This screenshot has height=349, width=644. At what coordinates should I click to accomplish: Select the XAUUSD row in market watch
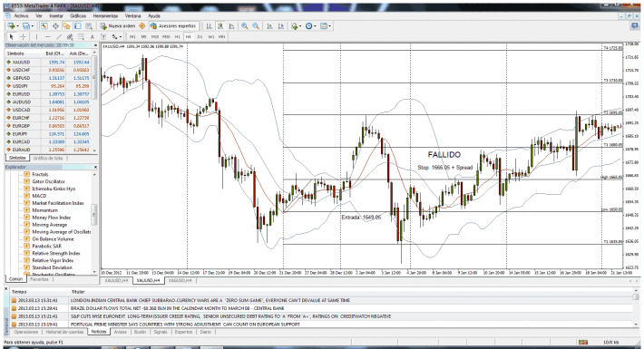pos(48,62)
